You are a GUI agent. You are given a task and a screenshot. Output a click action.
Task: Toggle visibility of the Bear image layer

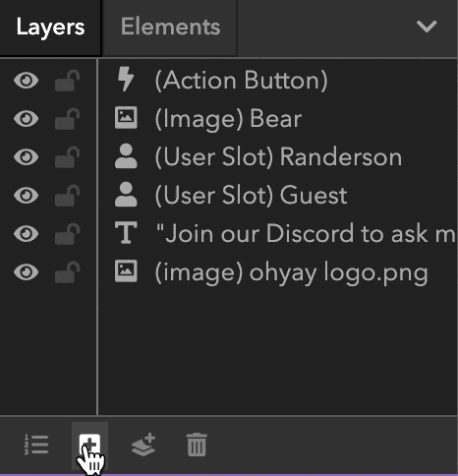27,118
